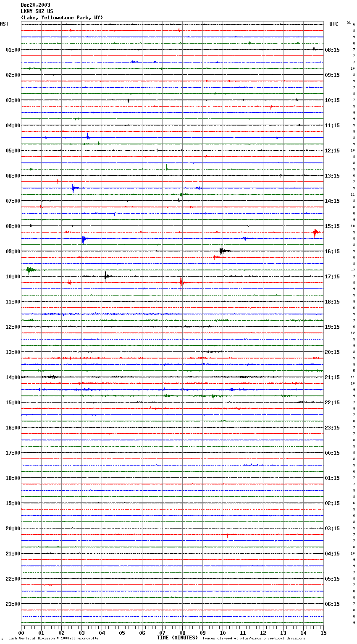Image resolution: width=357 pixels, height=644 pixels.
Task: Click the black spike on the 10:00 MST trace
Action: (x=106, y=276)
